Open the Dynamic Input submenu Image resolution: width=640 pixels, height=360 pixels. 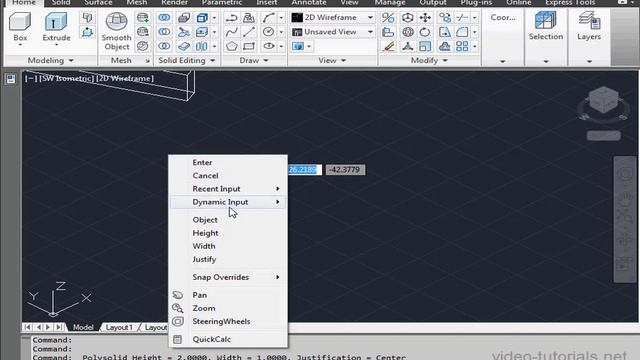coord(228,202)
